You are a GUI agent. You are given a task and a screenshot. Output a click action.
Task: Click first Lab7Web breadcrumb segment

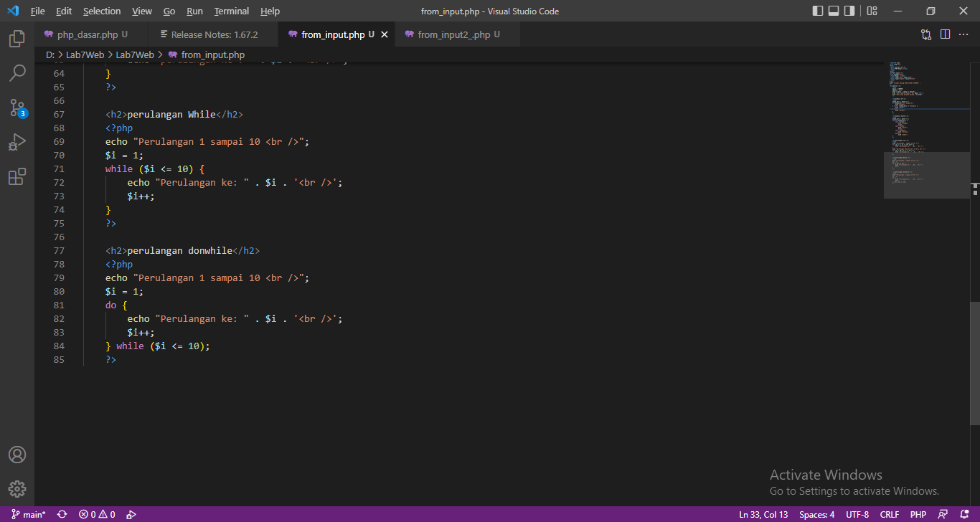click(x=85, y=54)
